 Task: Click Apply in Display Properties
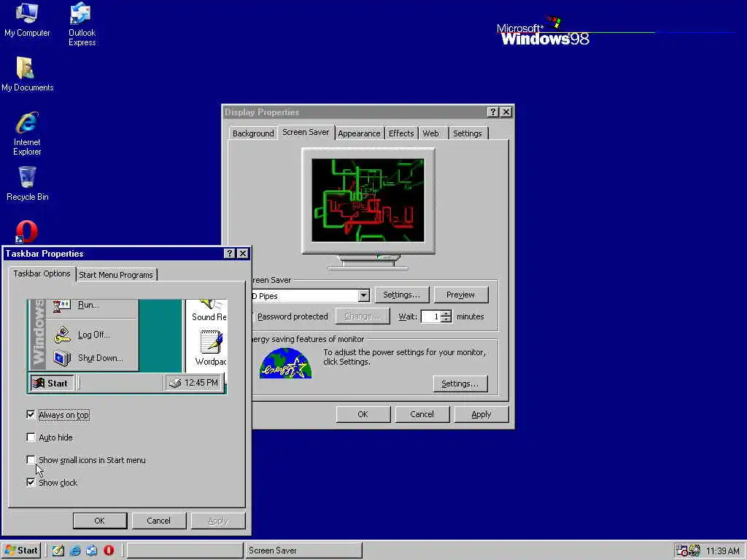(481, 414)
